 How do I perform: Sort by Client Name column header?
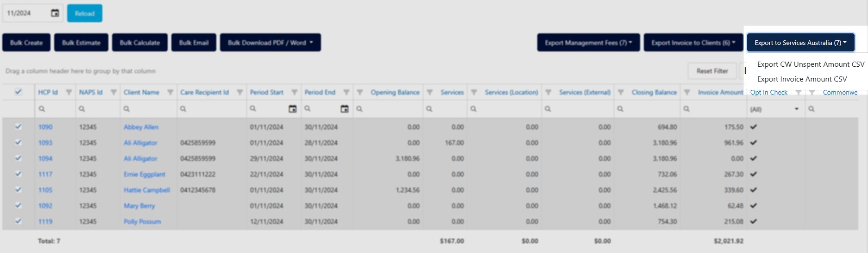141,92
